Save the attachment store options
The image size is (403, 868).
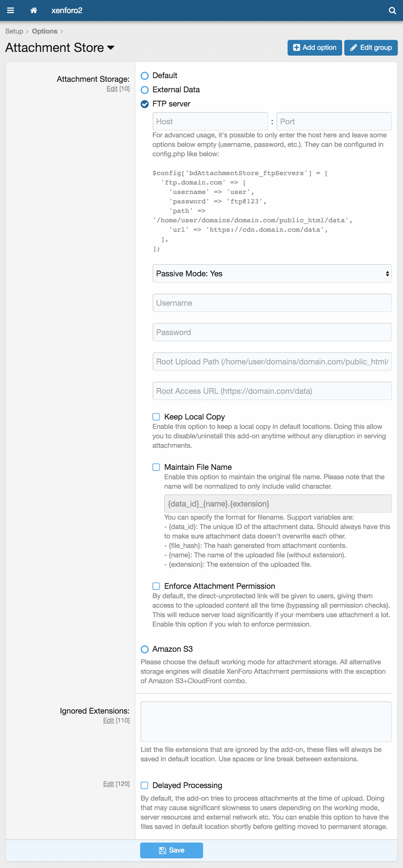(171, 850)
